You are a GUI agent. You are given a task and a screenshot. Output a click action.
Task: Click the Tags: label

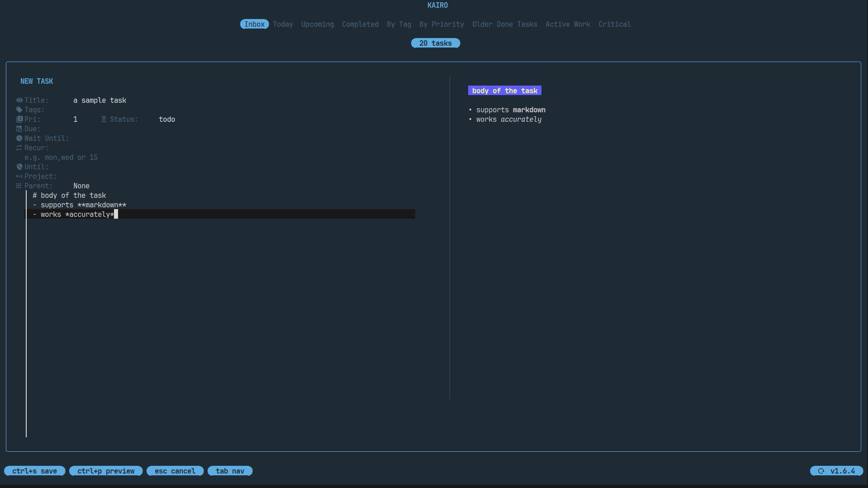point(34,110)
